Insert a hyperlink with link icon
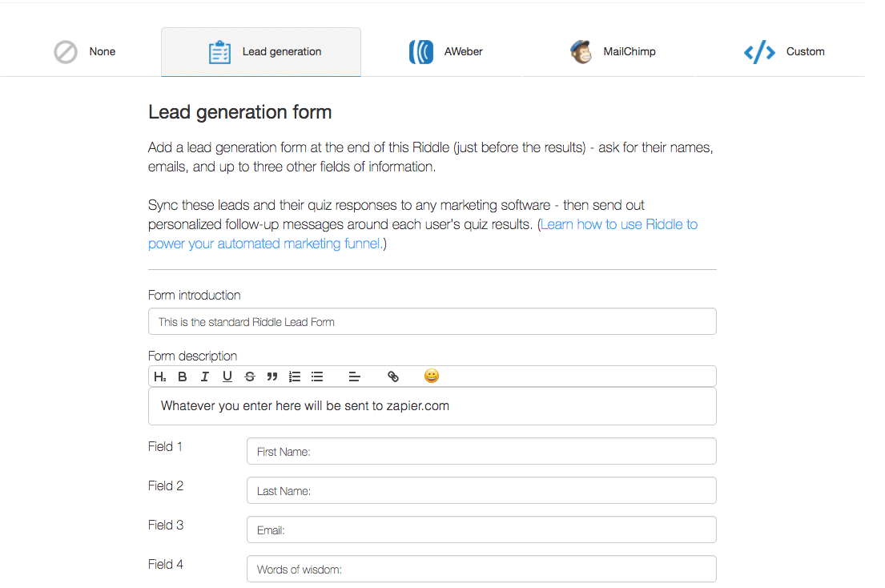The height and width of the screenshot is (588, 885). click(x=393, y=377)
